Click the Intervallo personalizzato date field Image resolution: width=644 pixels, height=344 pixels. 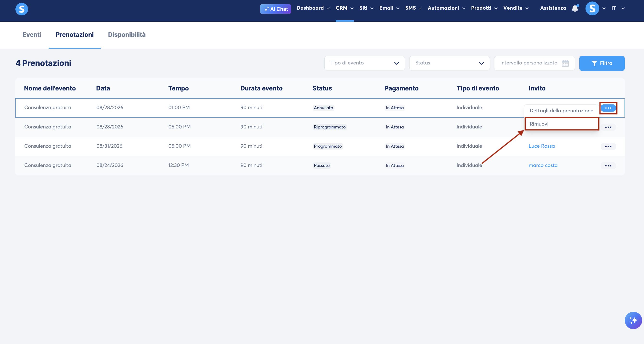pos(534,63)
